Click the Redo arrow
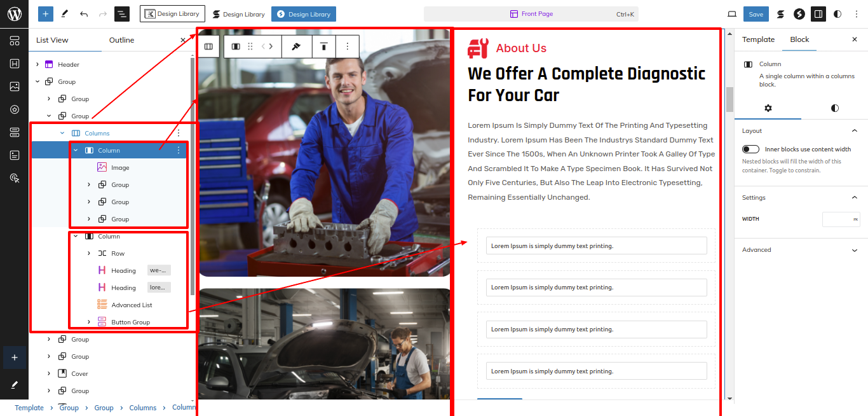The width and height of the screenshot is (868, 416). tap(103, 13)
